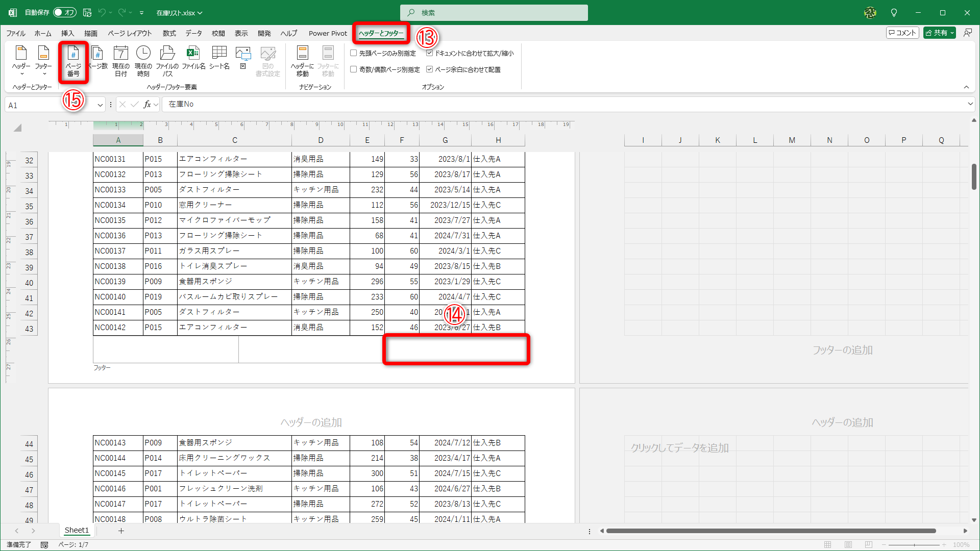This screenshot has width=980, height=551.
Task: Enable 奇数/偶数ページ別指定 checkbox
Action: [353, 69]
